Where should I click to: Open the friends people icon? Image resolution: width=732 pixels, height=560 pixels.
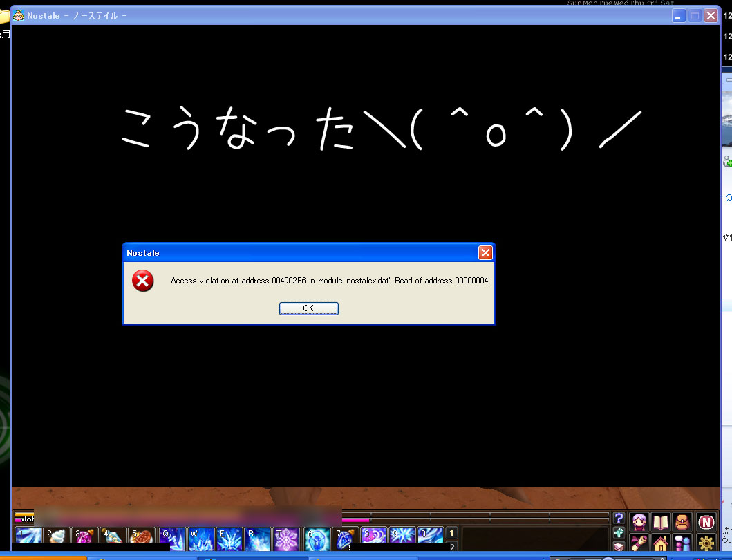click(x=682, y=543)
